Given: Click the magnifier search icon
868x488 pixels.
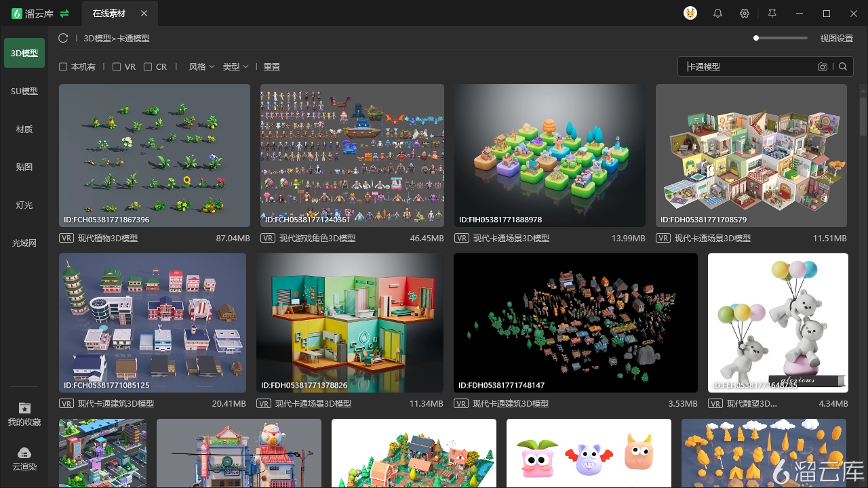Looking at the screenshot, I should (843, 66).
